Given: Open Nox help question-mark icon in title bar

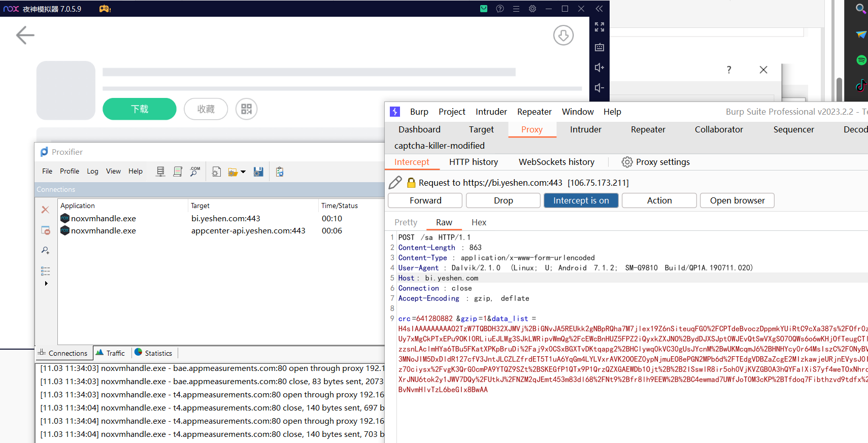Looking at the screenshot, I should (500, 9).
